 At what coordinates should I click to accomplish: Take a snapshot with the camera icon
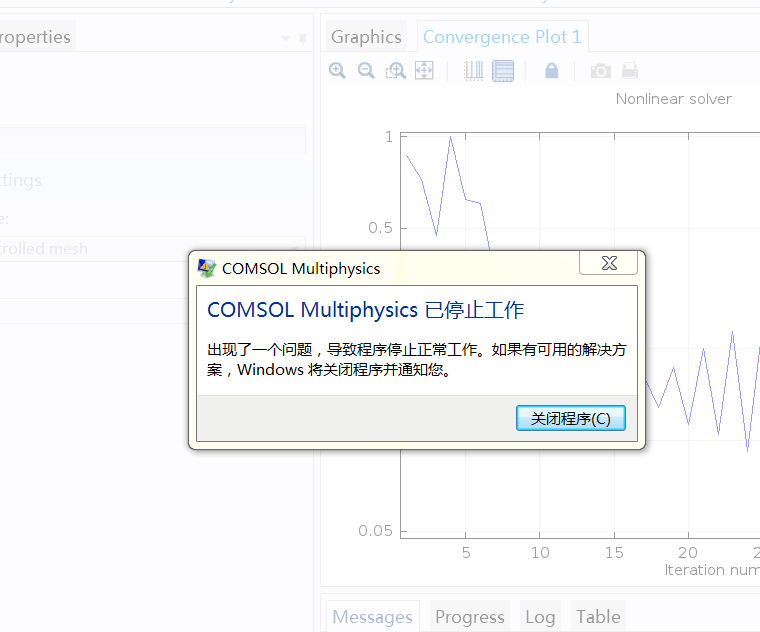[x=601, y=71]
